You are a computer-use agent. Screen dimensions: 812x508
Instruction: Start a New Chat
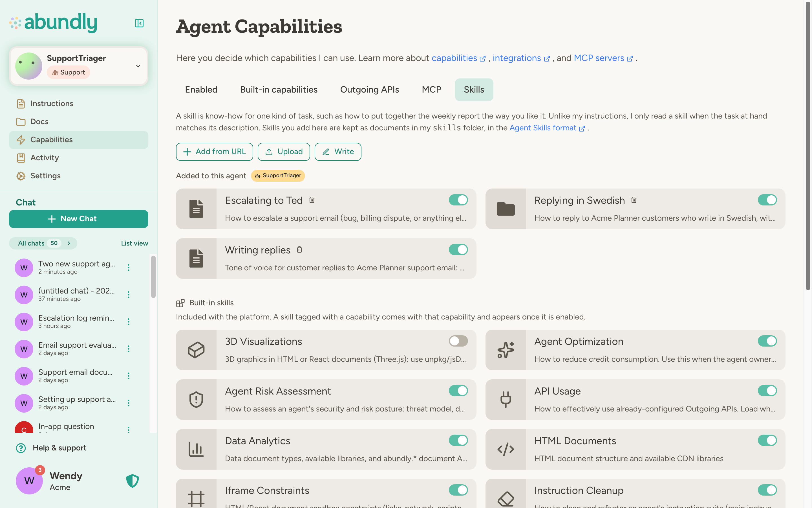click(x=78, y=219)
